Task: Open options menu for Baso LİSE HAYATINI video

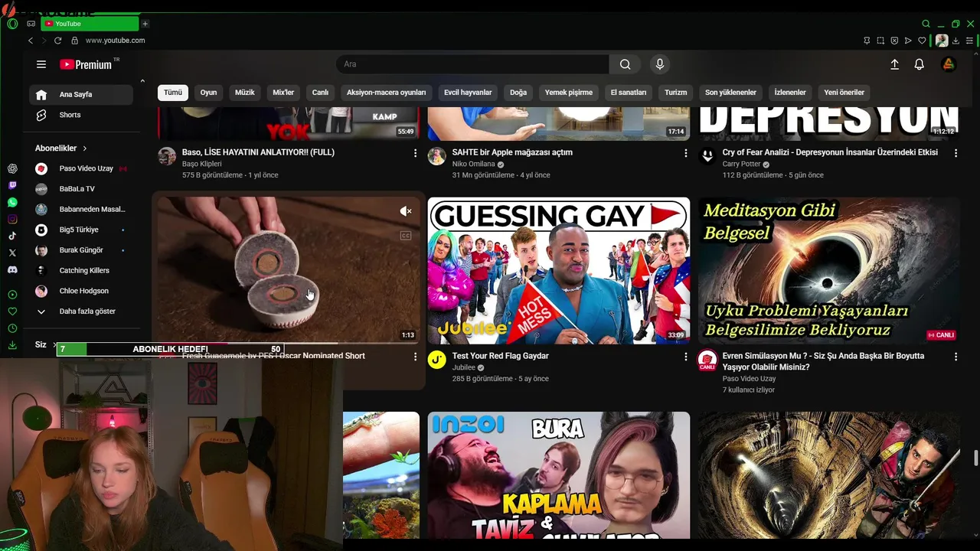Action: tap(416, 153)
